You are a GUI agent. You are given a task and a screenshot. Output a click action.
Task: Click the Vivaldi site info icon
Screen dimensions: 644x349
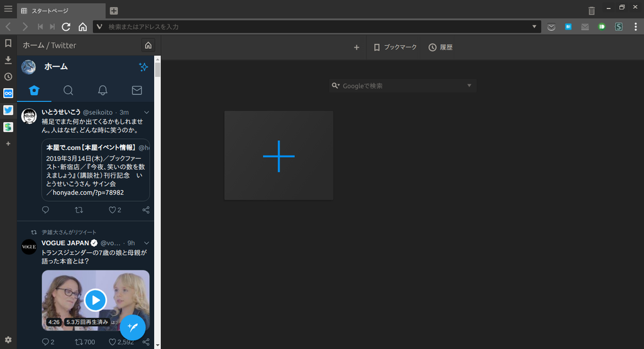pyautogui.click(x=99, y=26)
